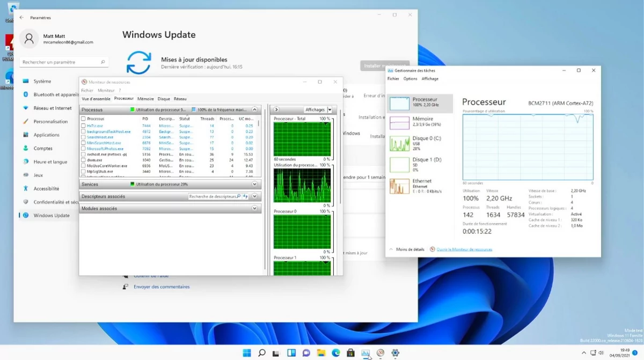The image size is (644, 360).
Task: Check the backgroundTaskHost.exe checkbox
Action: click(x=83, y=131)
